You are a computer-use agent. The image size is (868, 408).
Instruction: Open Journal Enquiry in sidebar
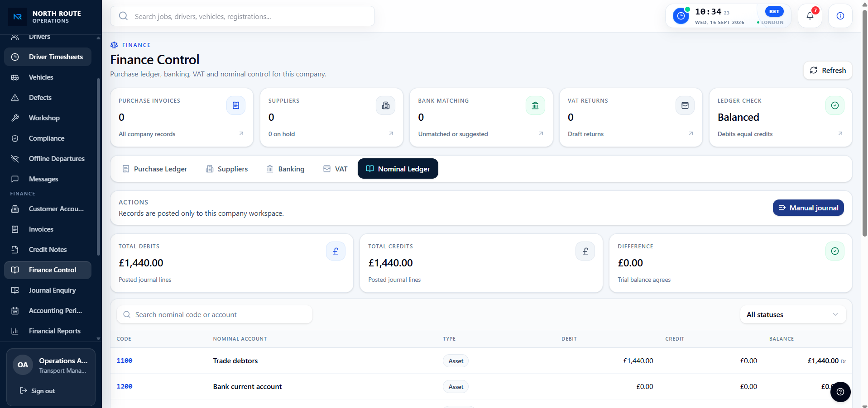pos(48,290)
